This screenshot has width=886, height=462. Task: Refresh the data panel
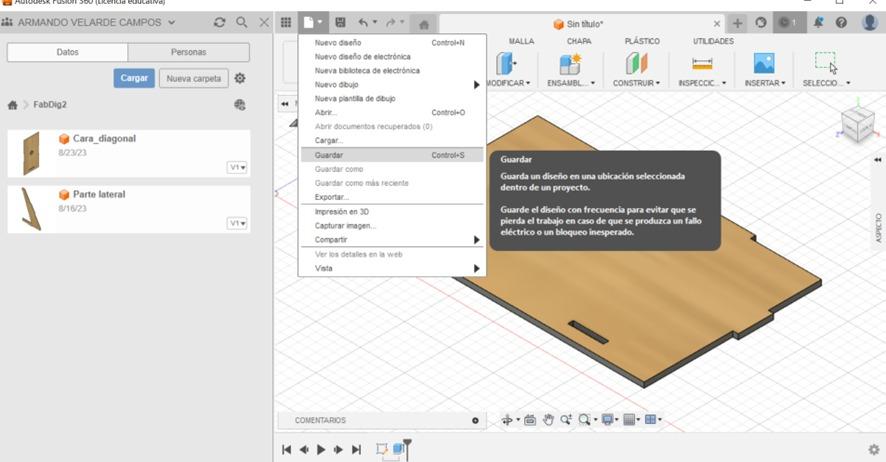point(219,23)
